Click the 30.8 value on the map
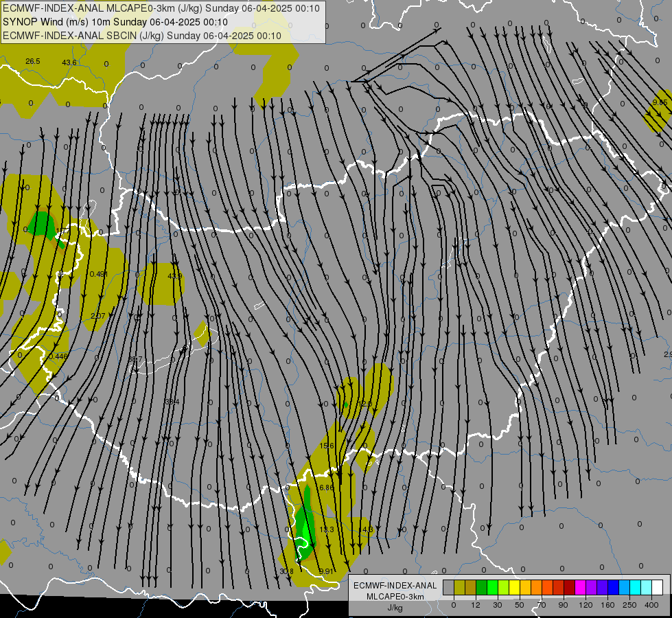 click(x=286, y=571)
